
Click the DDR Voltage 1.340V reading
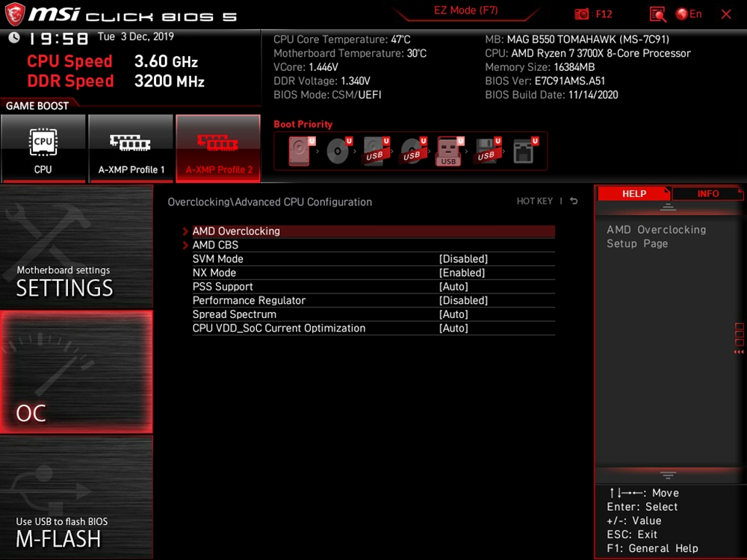pos(321,81)
